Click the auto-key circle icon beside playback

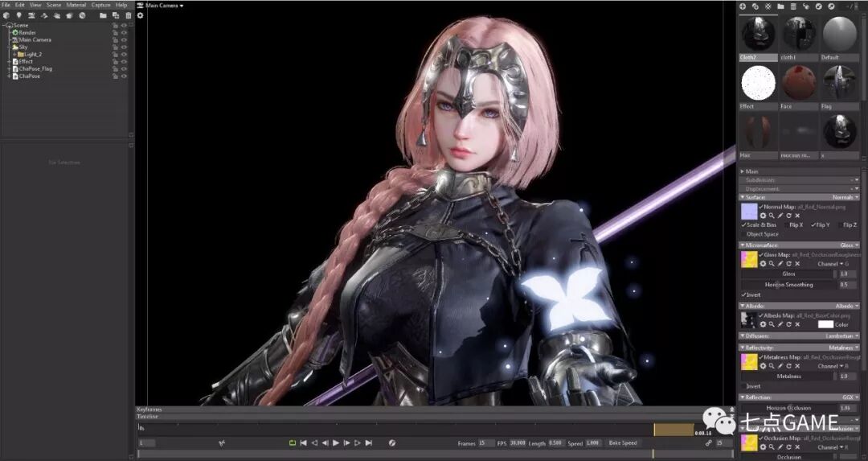coord(392,442)
